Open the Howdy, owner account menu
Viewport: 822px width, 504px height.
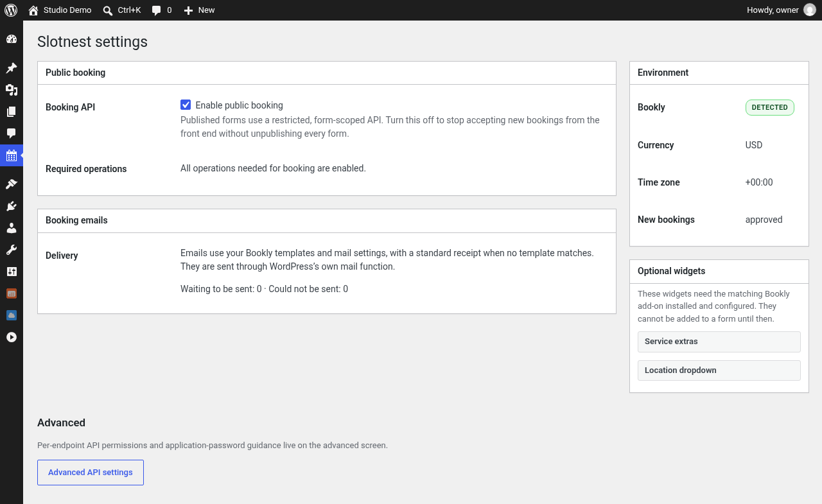pos(781,10)
